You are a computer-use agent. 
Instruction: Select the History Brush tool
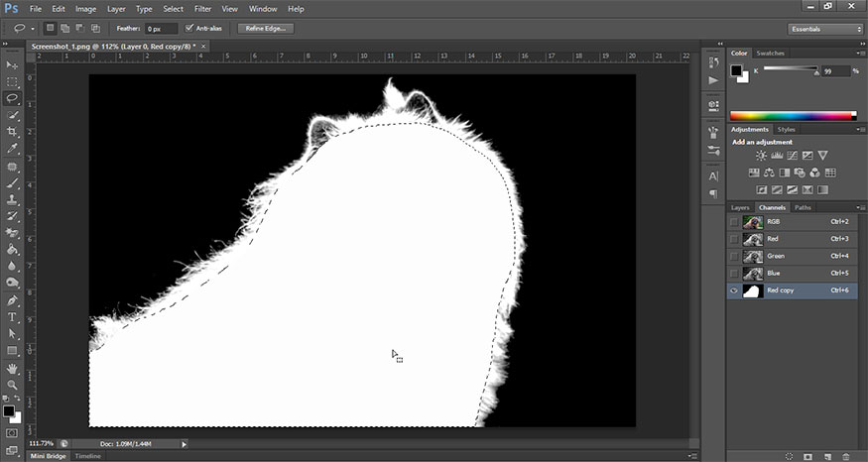click(12, 216)
